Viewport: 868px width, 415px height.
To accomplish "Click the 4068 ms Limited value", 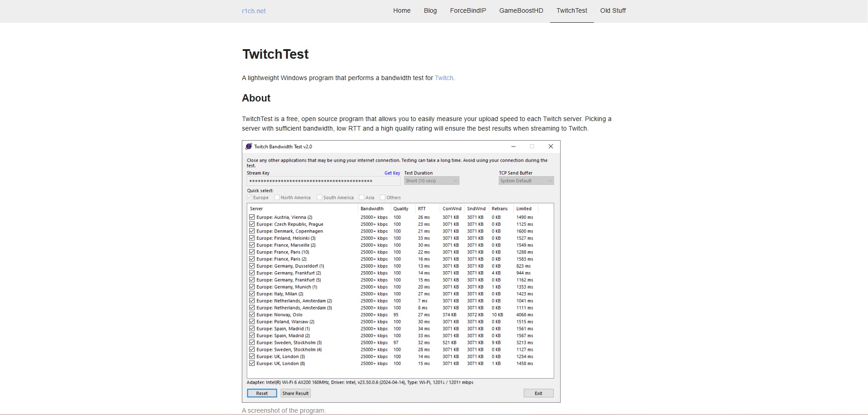I will point(525,314).
